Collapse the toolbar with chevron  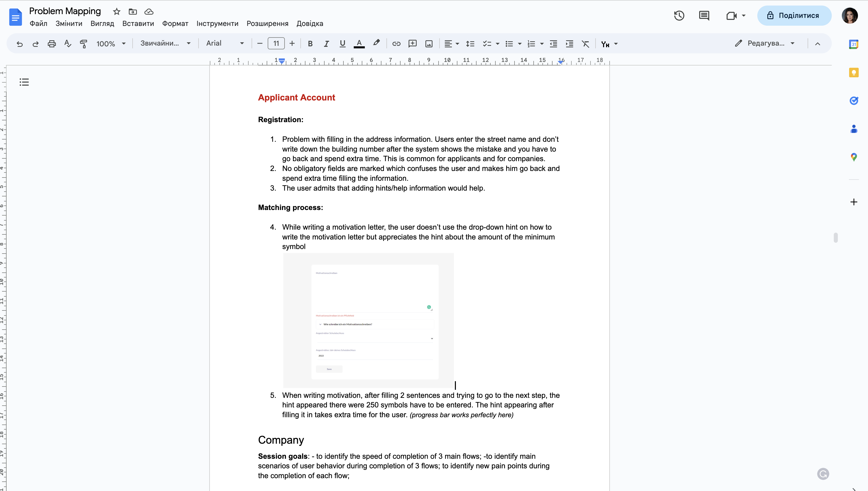[x=817, y=44]
